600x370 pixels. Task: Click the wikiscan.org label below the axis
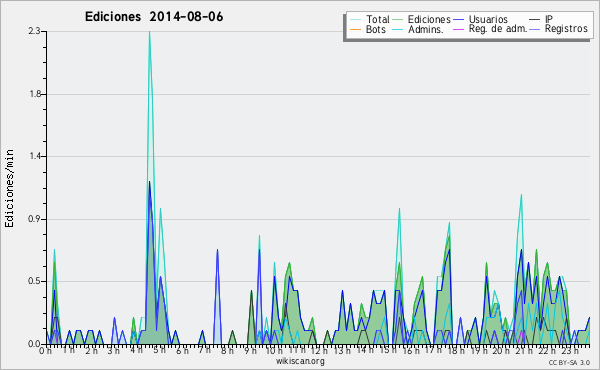click(300, 361)
